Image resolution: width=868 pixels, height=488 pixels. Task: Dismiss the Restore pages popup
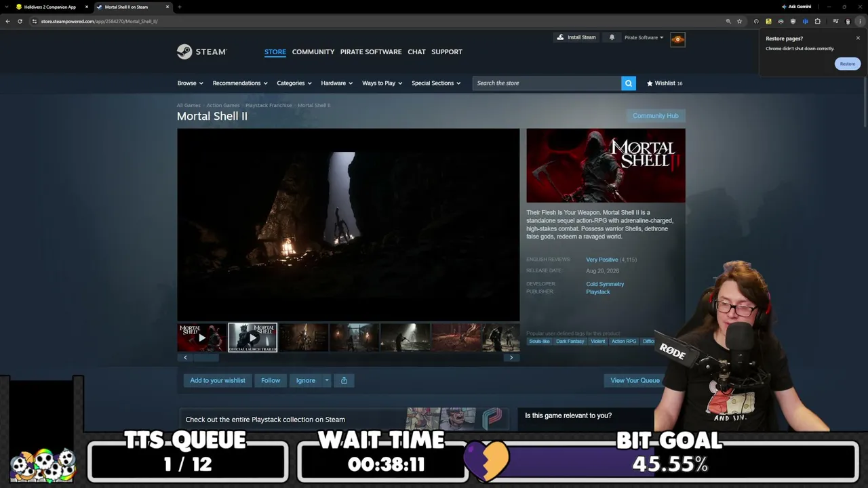click(x=858, y=38)
